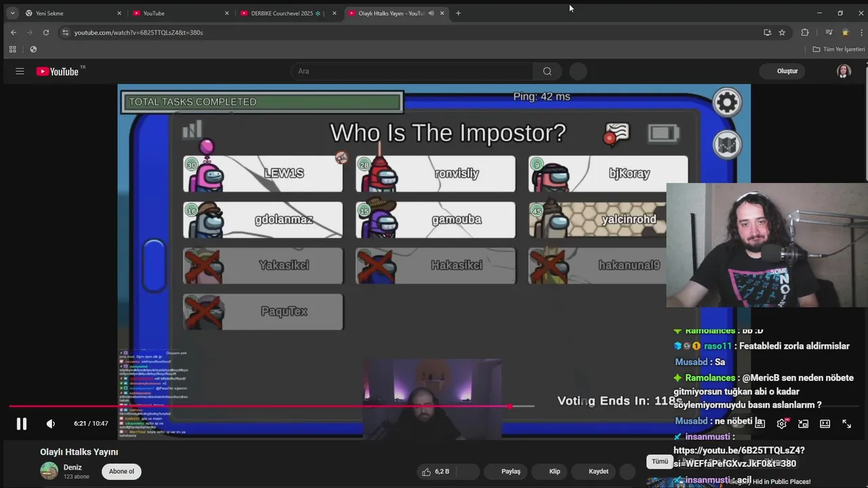
Task: Click the game map icon in video
Action: (x=727, y=145)
